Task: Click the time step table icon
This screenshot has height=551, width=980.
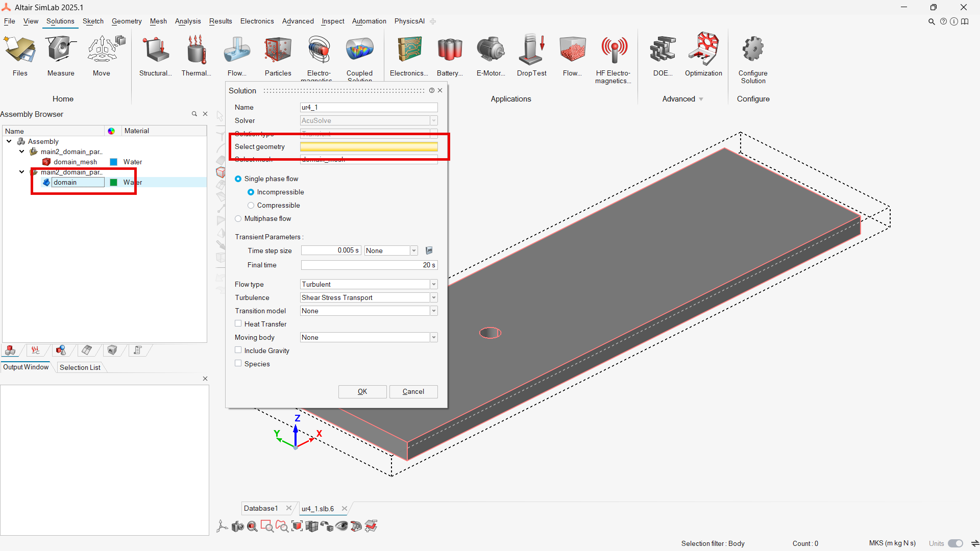Action: (429, 251)
